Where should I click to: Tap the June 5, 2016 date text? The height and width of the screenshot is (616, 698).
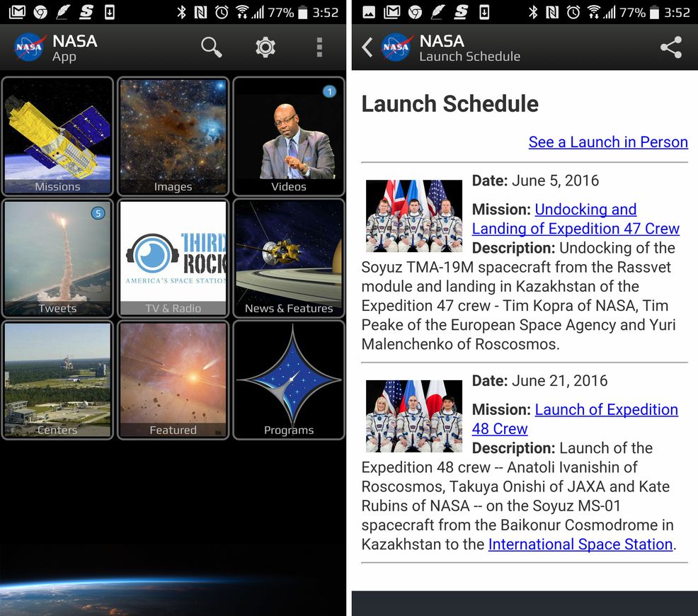pyautogui.click(x=555, y=181)
